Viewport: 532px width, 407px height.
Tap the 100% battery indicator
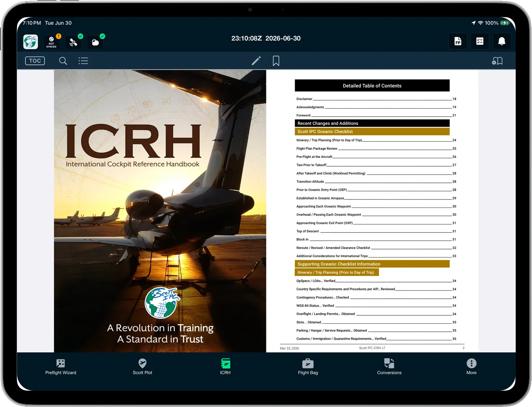pos(497,23)
